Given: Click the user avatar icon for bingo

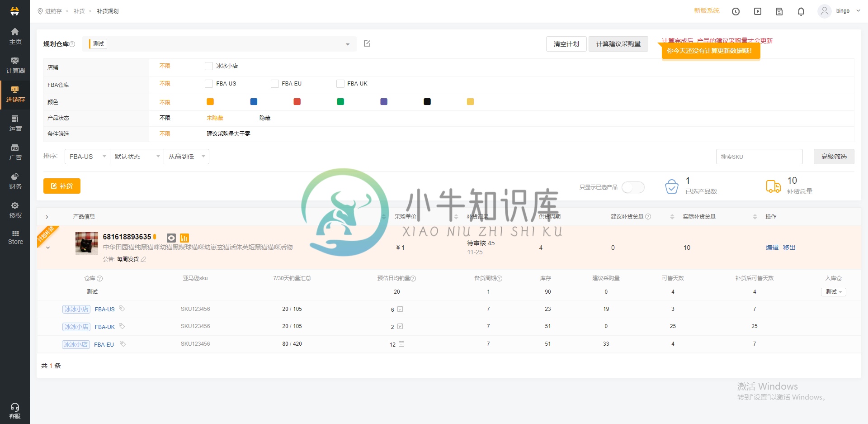Looking at the screenshot, I should [825, 11].
